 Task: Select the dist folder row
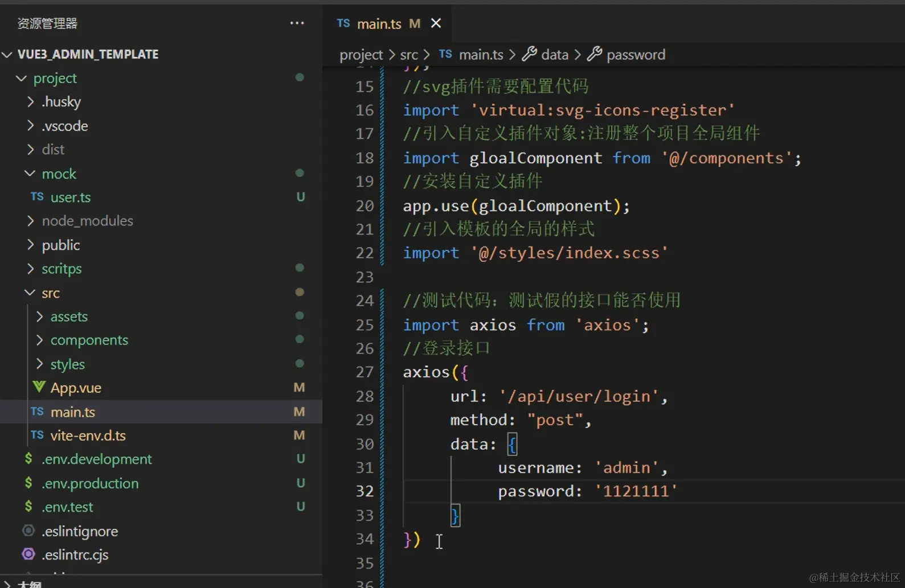pos(161,150)
